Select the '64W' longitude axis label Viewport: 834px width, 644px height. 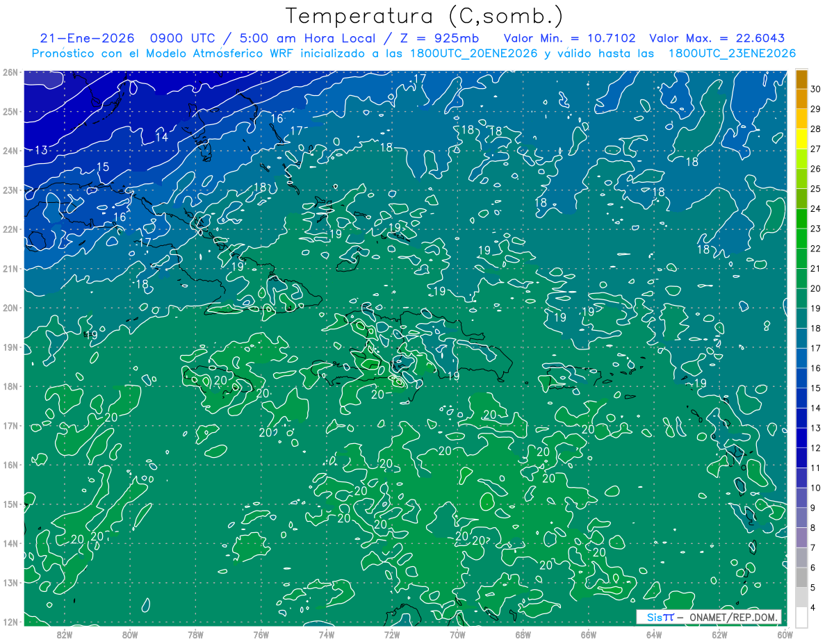654,634
